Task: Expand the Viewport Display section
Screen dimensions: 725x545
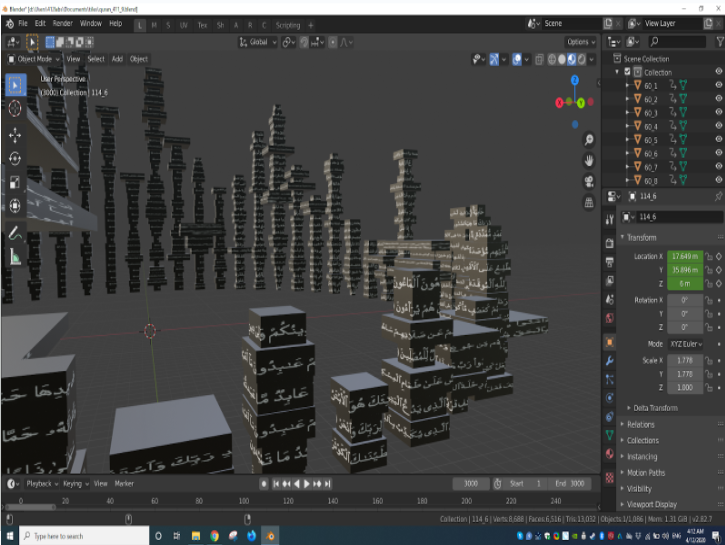Action: tap(653, 504)
